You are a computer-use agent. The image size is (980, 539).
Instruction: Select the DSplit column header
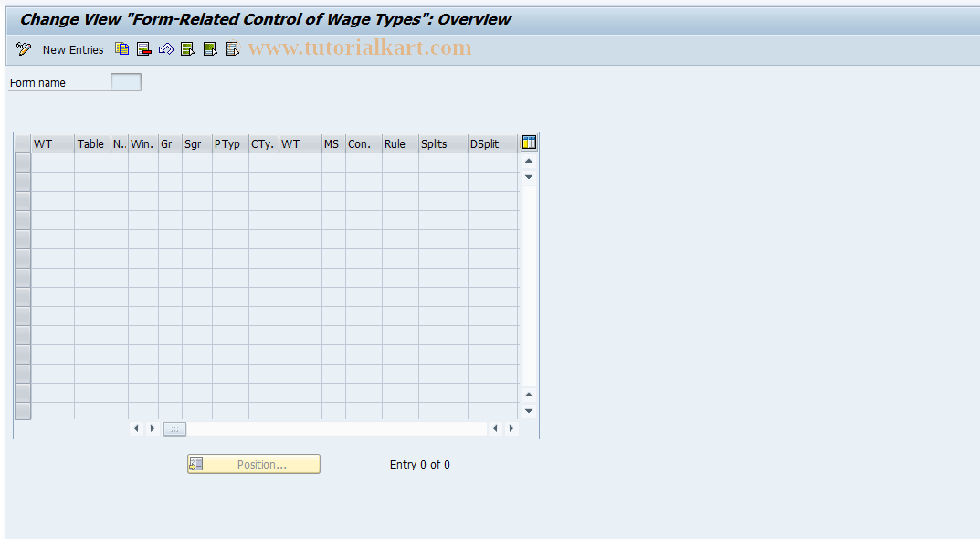coord(492,143)
